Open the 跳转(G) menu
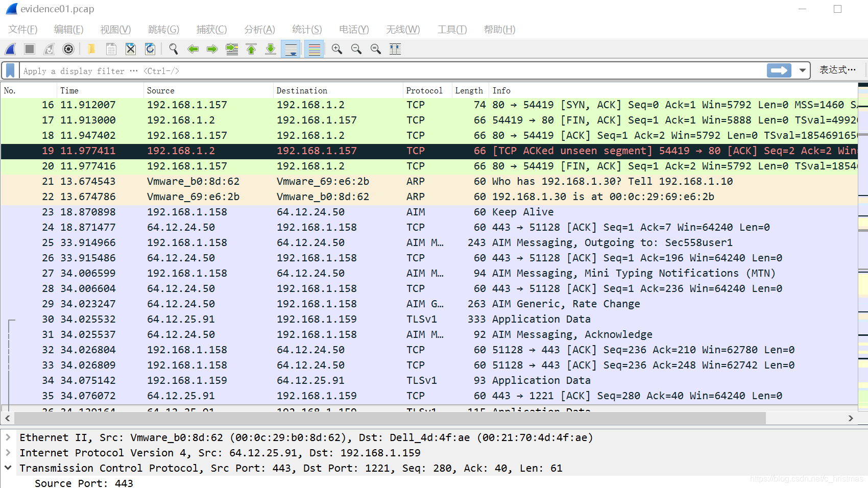 click(x=164, y=30)
